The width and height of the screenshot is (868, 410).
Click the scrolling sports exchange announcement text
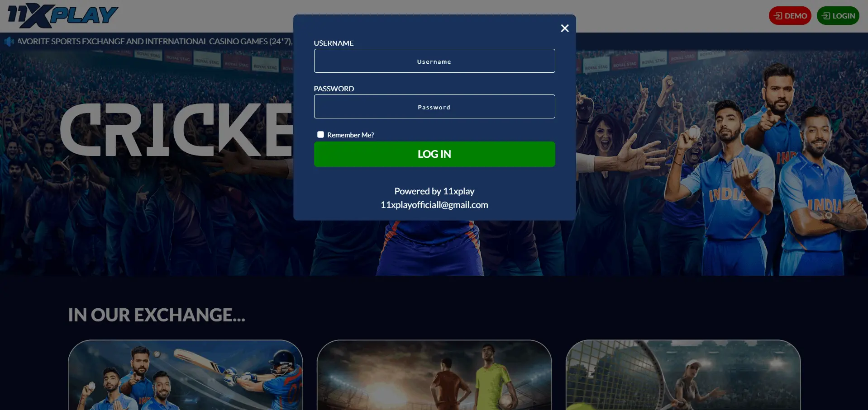point(155,42)
